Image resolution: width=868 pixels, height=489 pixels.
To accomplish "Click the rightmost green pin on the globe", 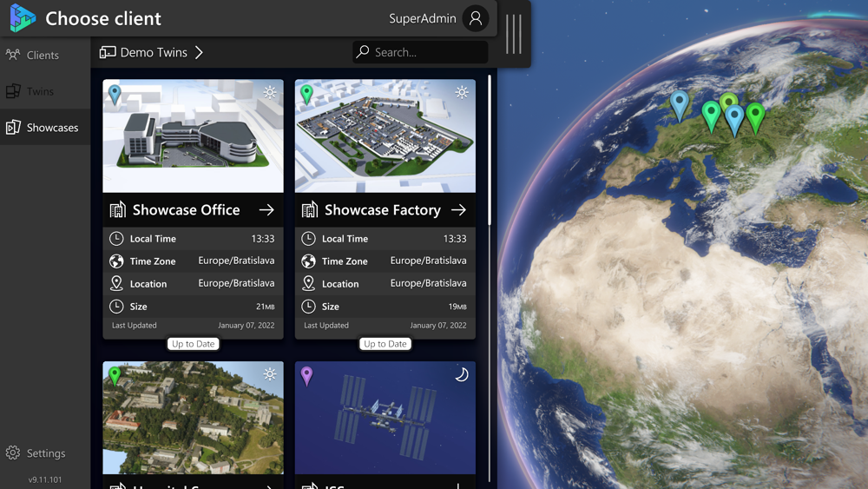I will tap(756, 118).
